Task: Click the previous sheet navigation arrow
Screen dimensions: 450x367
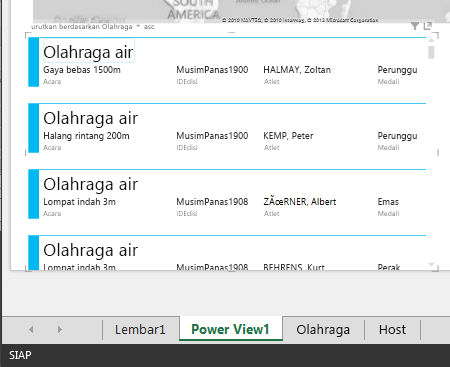Action: [31, 330]
